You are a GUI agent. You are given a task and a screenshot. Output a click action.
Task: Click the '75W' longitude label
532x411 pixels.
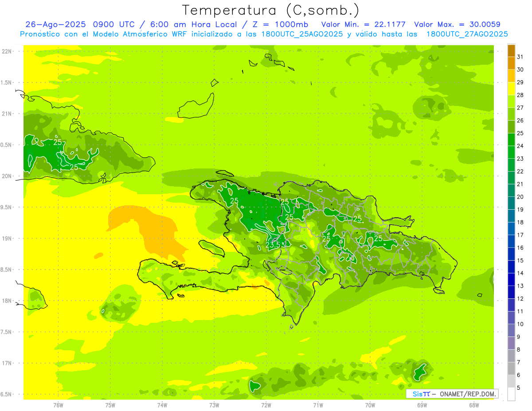pos(110,405)
